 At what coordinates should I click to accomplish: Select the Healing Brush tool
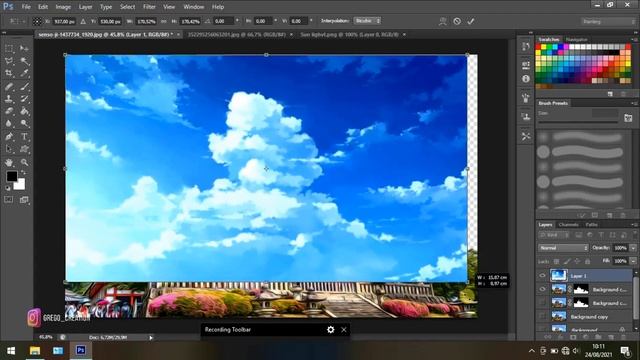9,86
